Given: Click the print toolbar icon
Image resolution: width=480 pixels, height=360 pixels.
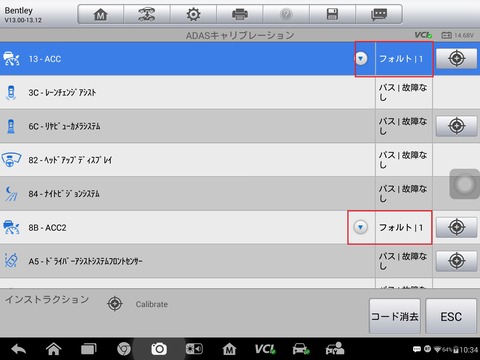Looking at the screenshot, I should tap(240, 14).
